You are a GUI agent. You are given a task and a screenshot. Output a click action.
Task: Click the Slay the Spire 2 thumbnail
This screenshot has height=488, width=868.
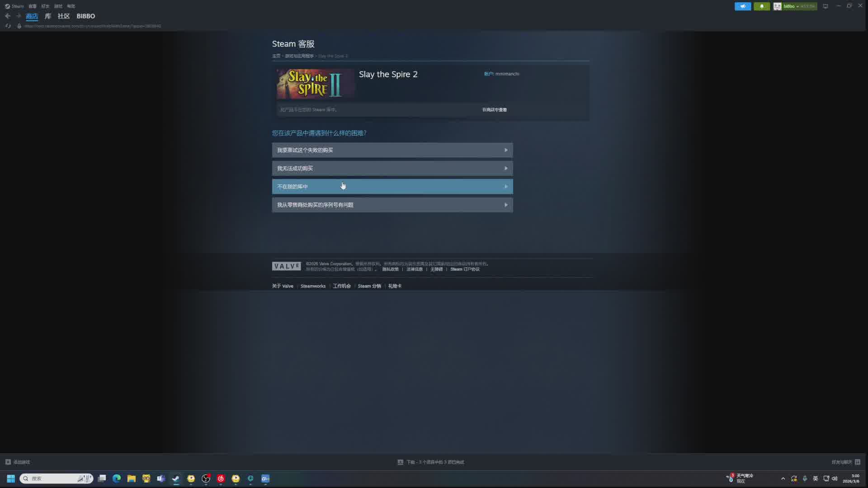point(316,84)
